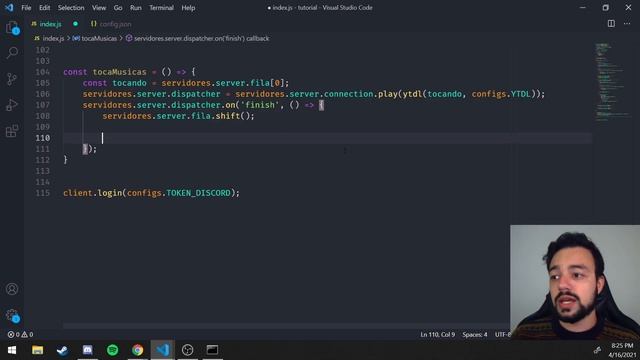This screenshot has height=360, width=640.
Task: Click the horizontal scrollbar in editor
Action: tap(286, 326)
